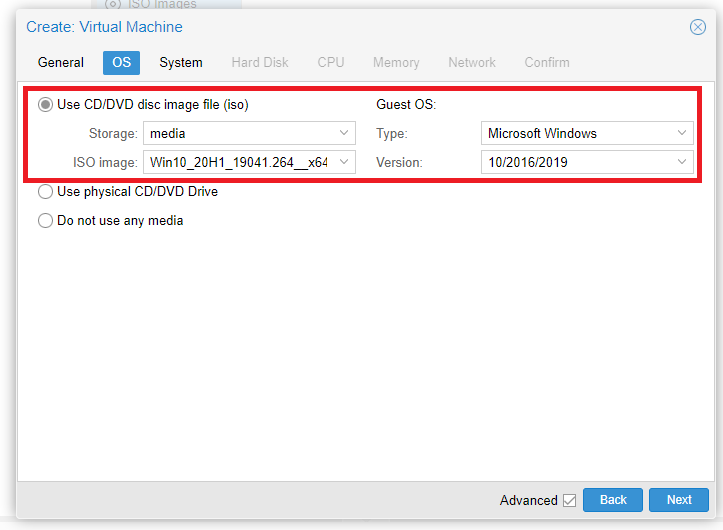Open the Storage dropdown arrow
This screenshot has width=723, height=530.
pyautogui.click(x=344, y=133)
